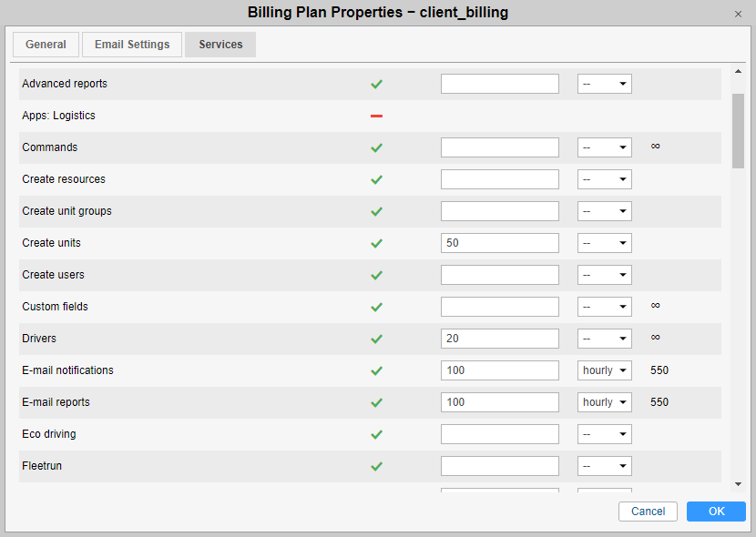Expand the interval dropdown for Create unit groups
Viewport: 756px width, 537px height.
coord(604,211)
